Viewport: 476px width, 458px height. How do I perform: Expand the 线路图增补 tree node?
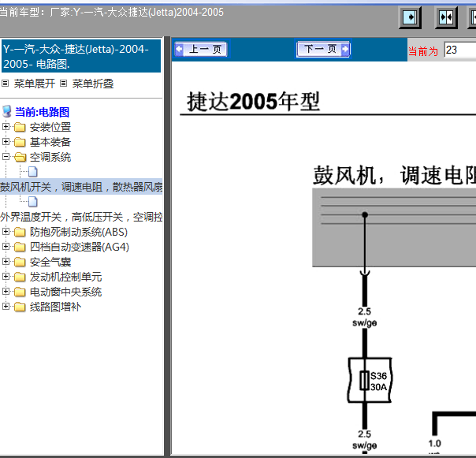tap(6, 306)
